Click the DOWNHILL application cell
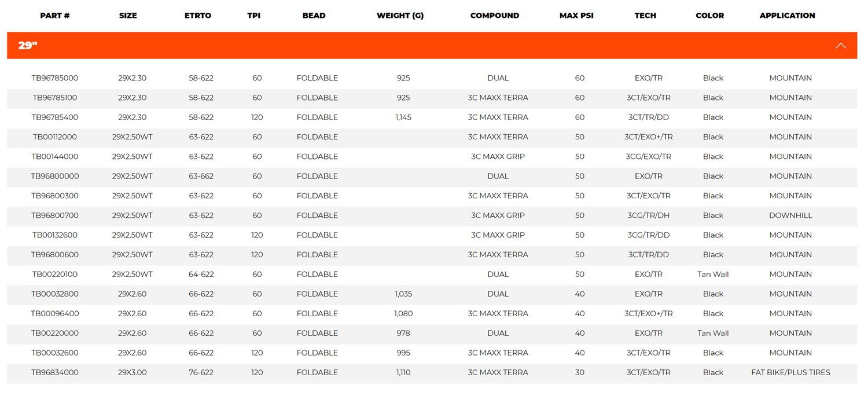Screen dimensions: 868x396 coord(790,216)
